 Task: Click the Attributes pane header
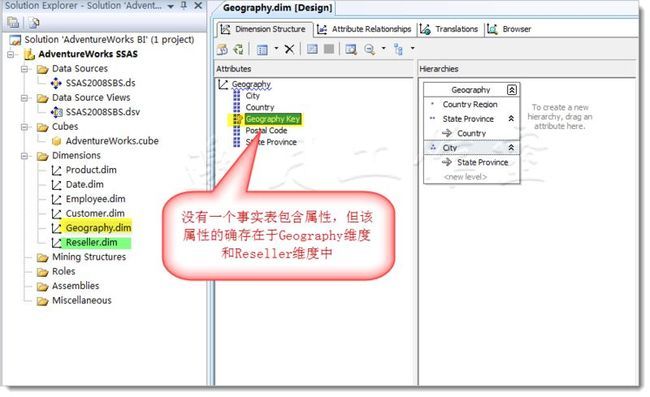click(314, 69)
